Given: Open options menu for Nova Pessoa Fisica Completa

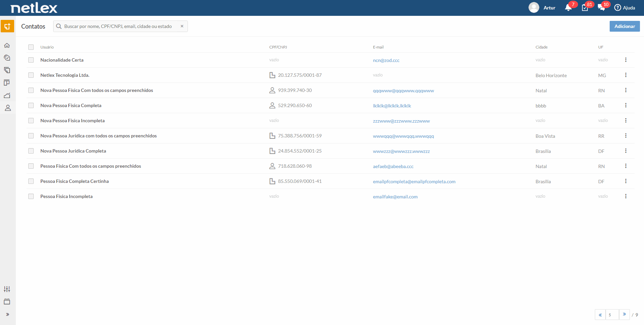Looking at the screenshot, I should 626,105.
